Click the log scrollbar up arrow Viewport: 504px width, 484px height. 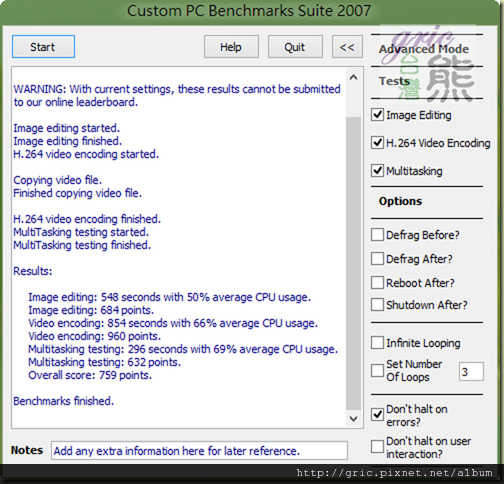coord(354,78)
